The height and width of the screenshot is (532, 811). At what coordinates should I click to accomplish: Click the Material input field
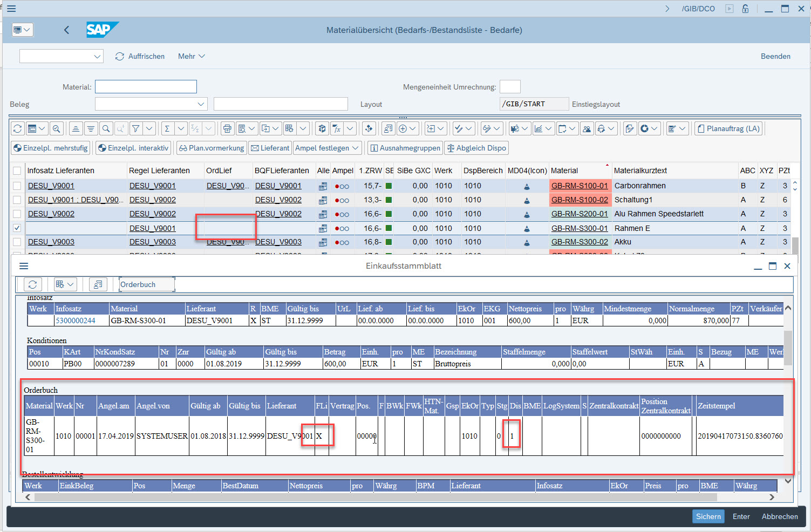click(146, 87)
